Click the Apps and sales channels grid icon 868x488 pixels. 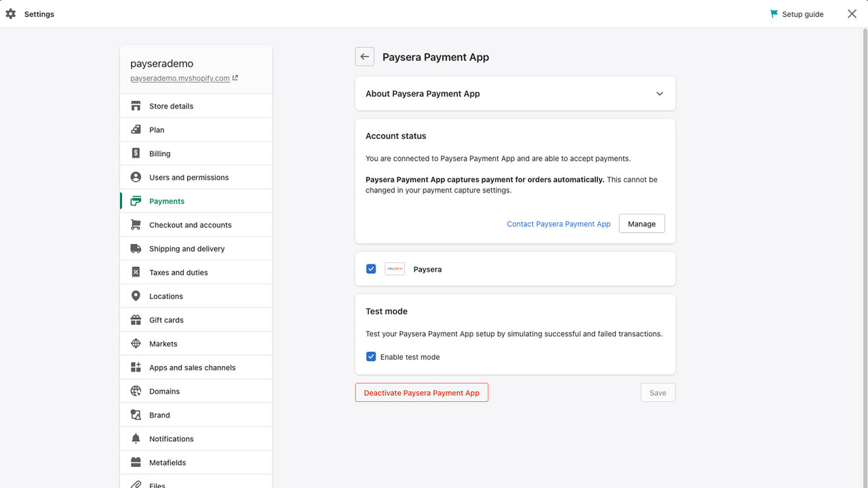click(136, 367)
